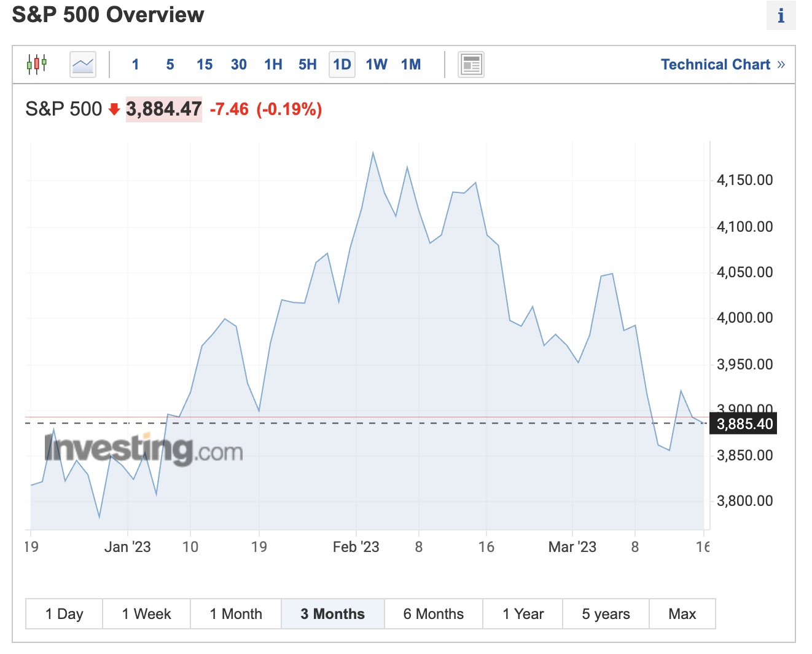Show the 1 Year range

click(x=523, y=613)
